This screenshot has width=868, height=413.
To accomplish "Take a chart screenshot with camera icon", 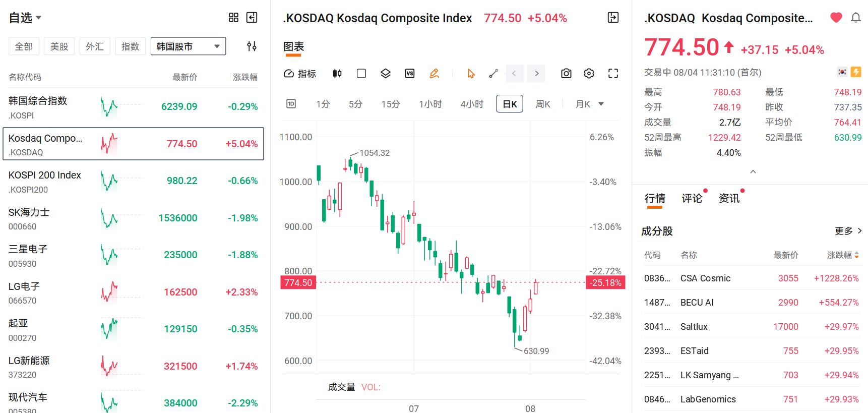I will (x=566, y=74).
